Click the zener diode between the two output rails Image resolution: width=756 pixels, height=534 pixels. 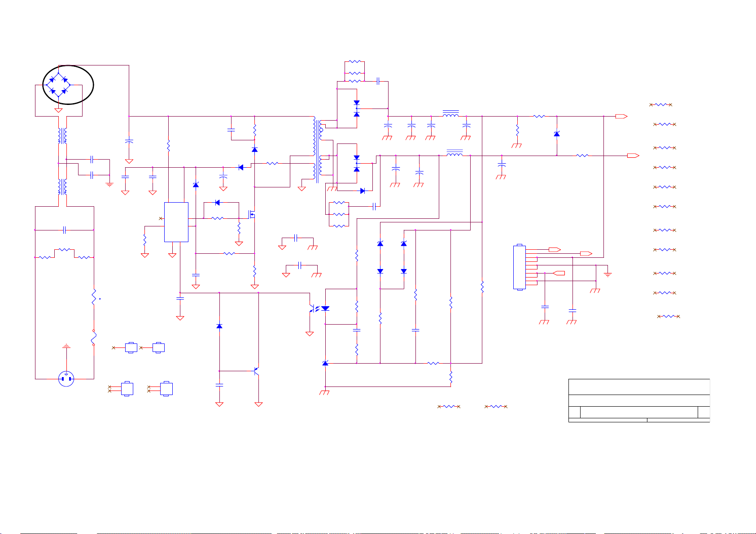[x=557, y=134]
